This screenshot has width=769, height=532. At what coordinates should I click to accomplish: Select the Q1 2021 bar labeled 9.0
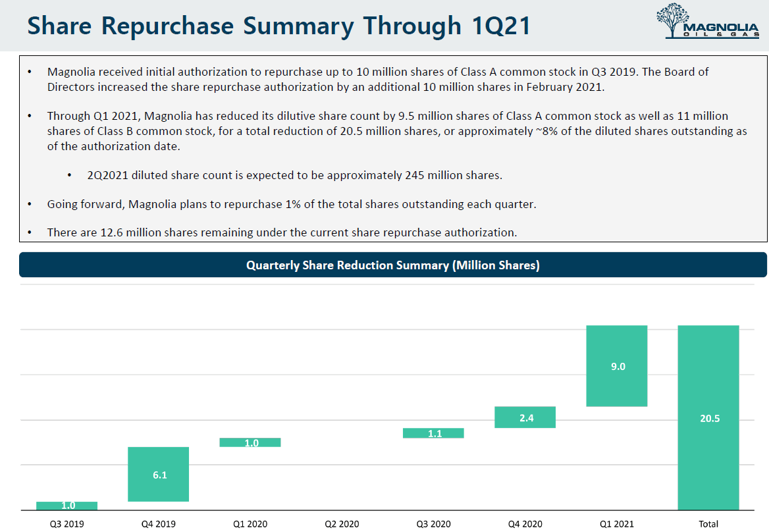point(617,366)
